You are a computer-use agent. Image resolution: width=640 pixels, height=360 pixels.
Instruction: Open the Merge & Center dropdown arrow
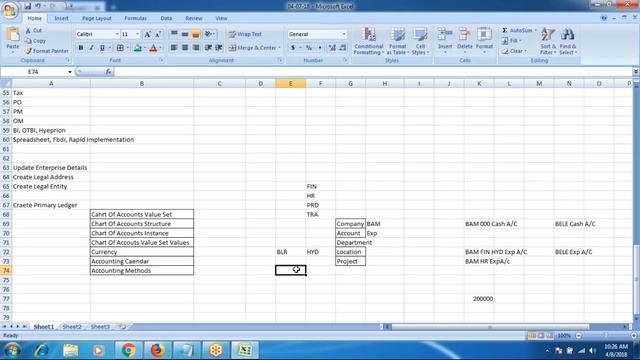coord(280,48)
